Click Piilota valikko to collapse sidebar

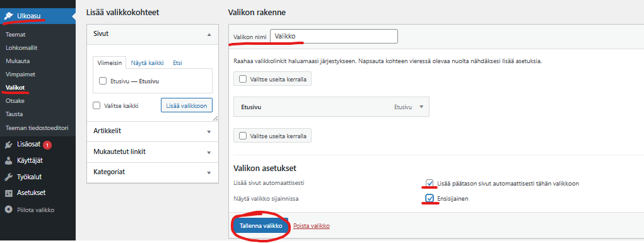pyautogui.click(x=36, y=210)
